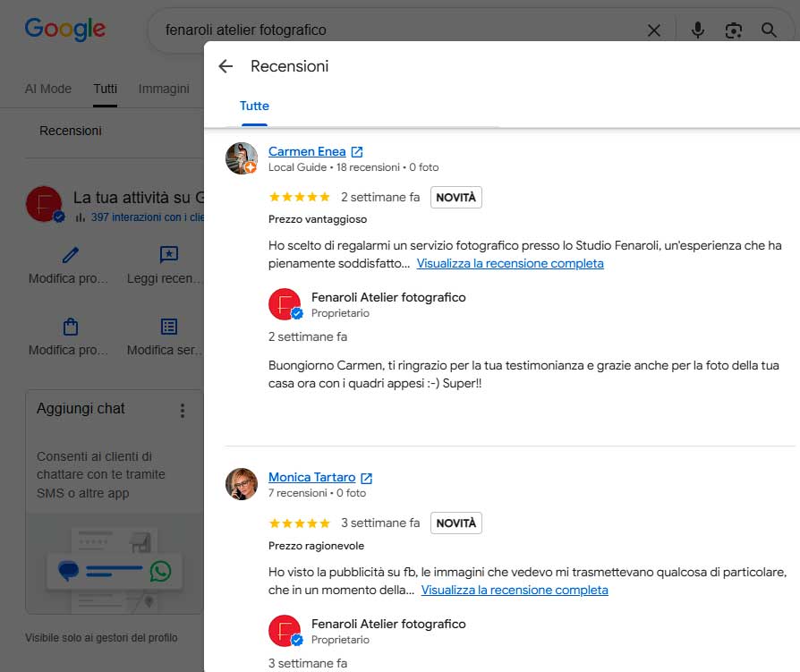Click Monica Tartaro's profile photo
This screenshot has width=800, height=672.
pos(242,484)
